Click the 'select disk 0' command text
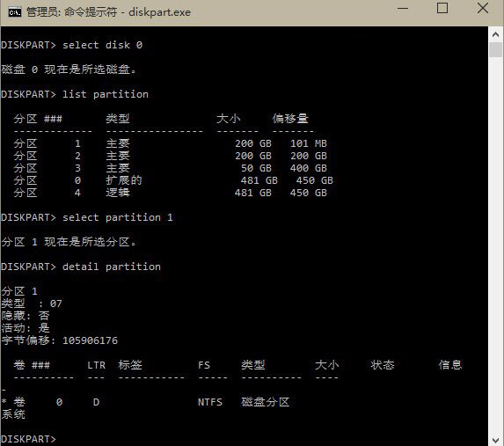 point(103,45)
